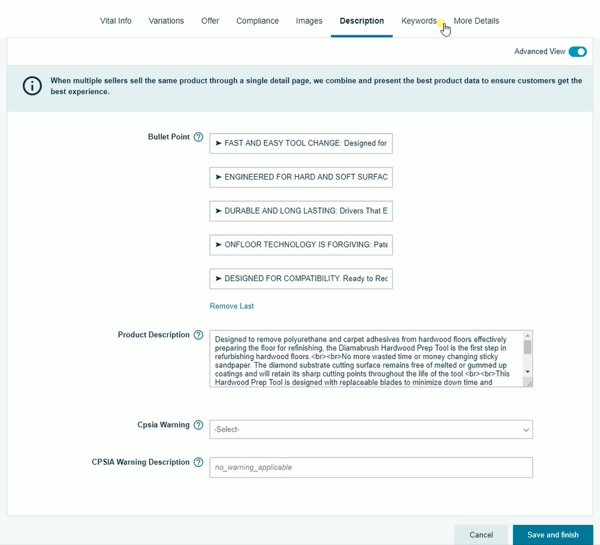Click the Product Description resize grip
This screenshot has width=600, height=545.
pos(528,383)
